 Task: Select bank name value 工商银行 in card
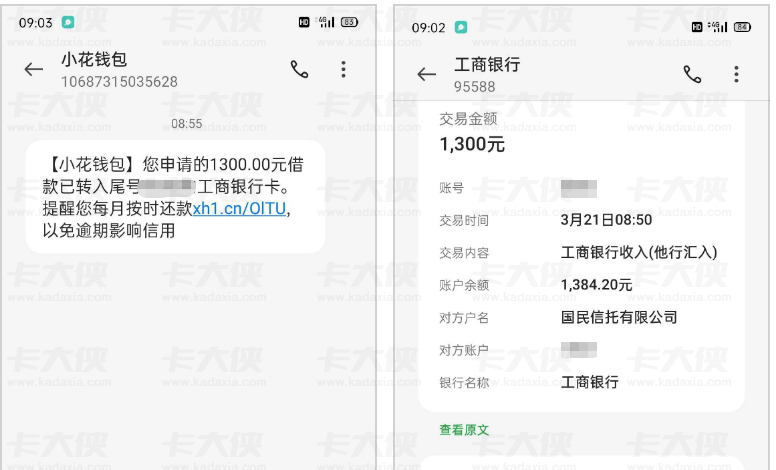click(589, 382)
